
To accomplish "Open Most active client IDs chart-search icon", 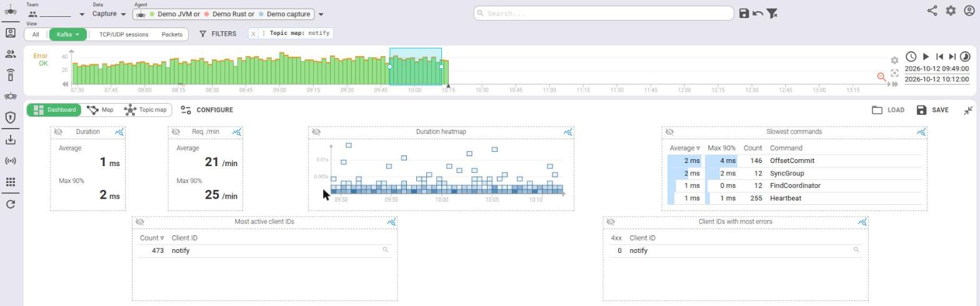I will click(x=391, y=222).
